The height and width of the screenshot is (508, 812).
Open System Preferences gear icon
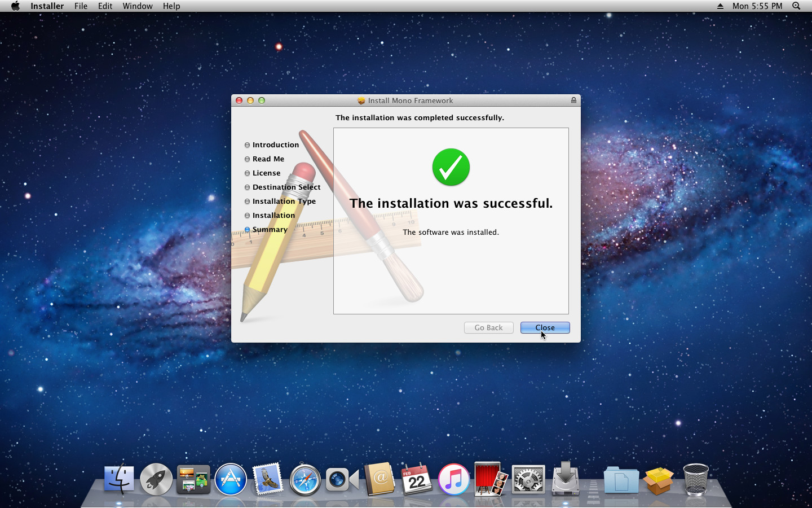(x=528, y=480)
